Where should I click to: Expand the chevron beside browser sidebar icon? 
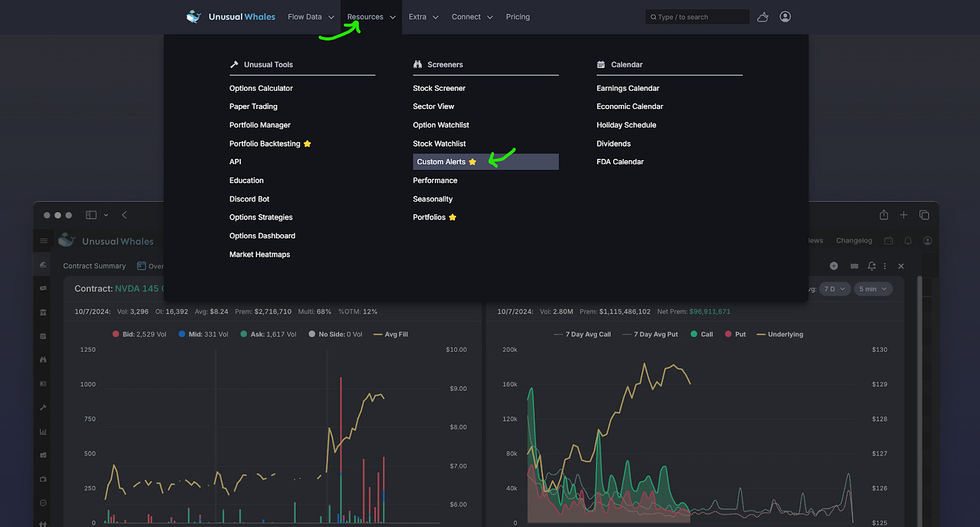[106, 215]
